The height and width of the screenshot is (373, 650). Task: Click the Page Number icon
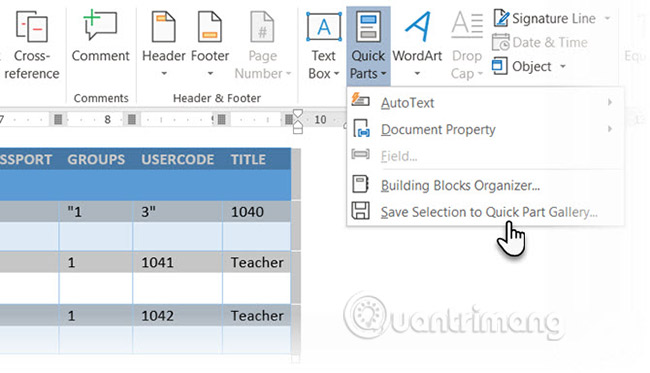pyautogui.click(x=262, y=27)
